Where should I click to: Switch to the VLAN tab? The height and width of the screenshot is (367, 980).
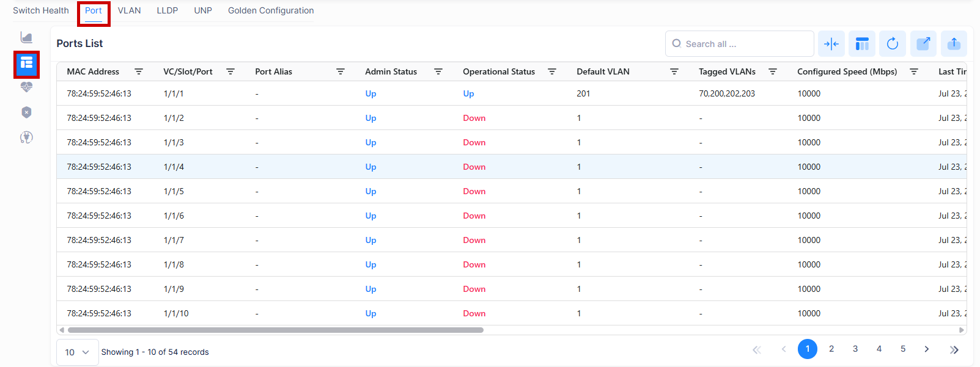[x=129, y=10]
